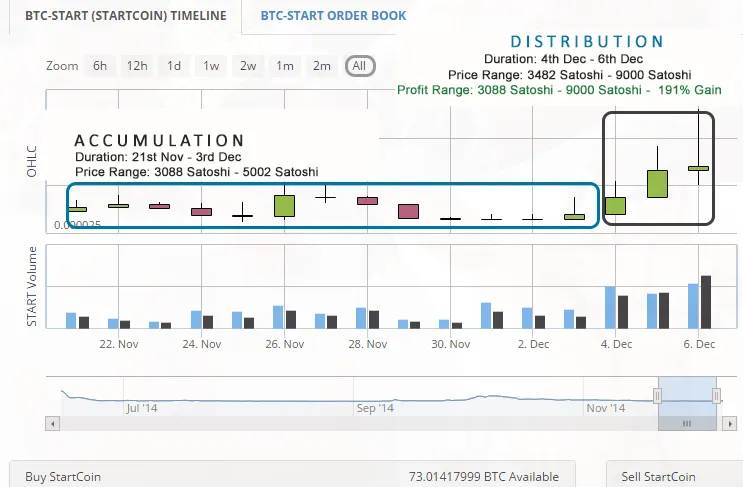
Task: Grab the left navigator range handle
Action: 657,396
